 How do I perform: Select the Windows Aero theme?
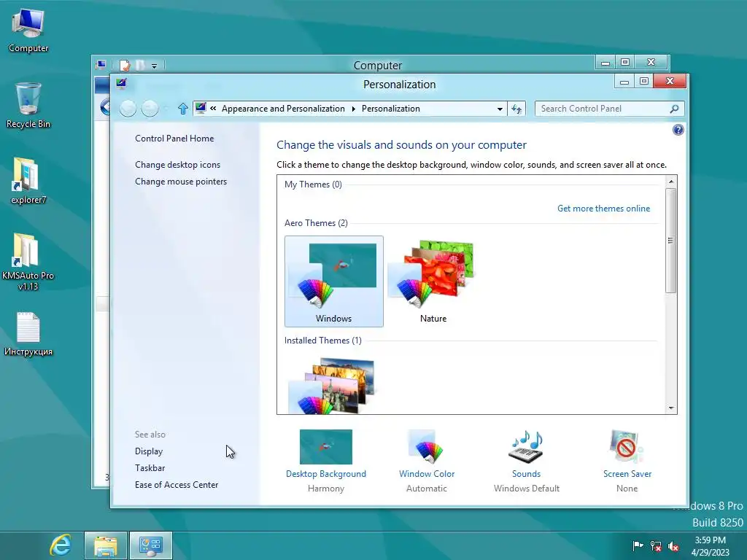[x=333, y=281]
